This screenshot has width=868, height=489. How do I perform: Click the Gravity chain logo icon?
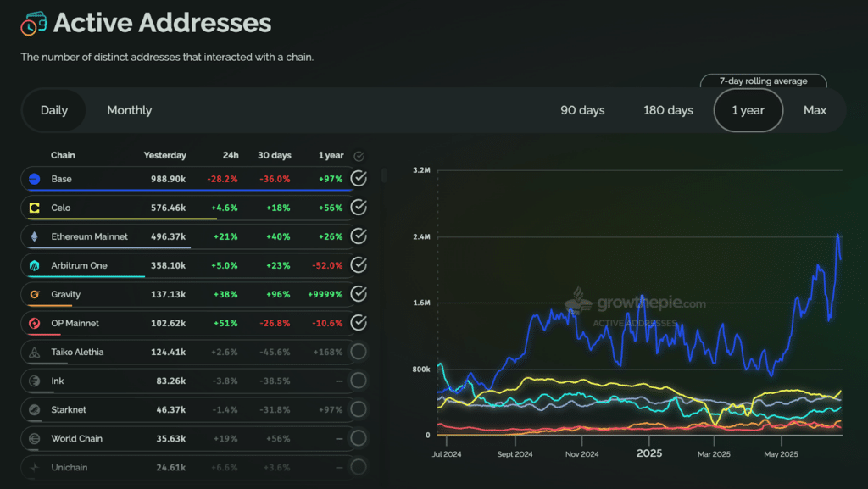pos(34,294)
